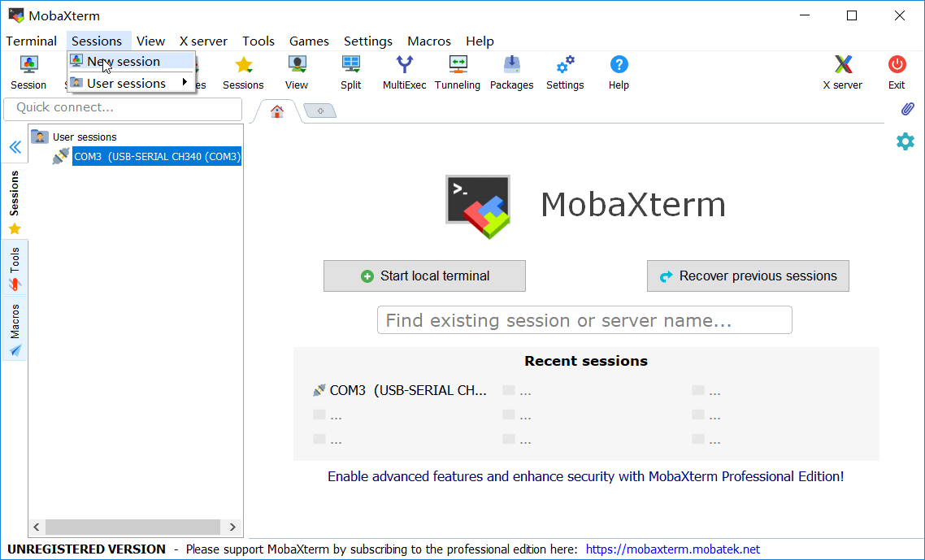Select the Tools vertical side tab

point(15,268)
